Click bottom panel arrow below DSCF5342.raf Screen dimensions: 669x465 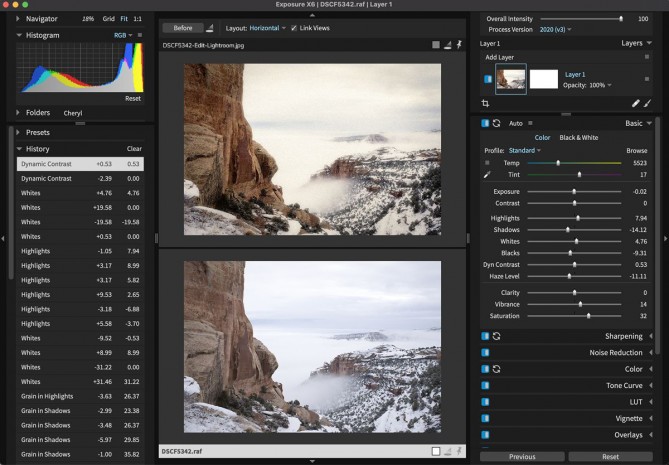312,461
